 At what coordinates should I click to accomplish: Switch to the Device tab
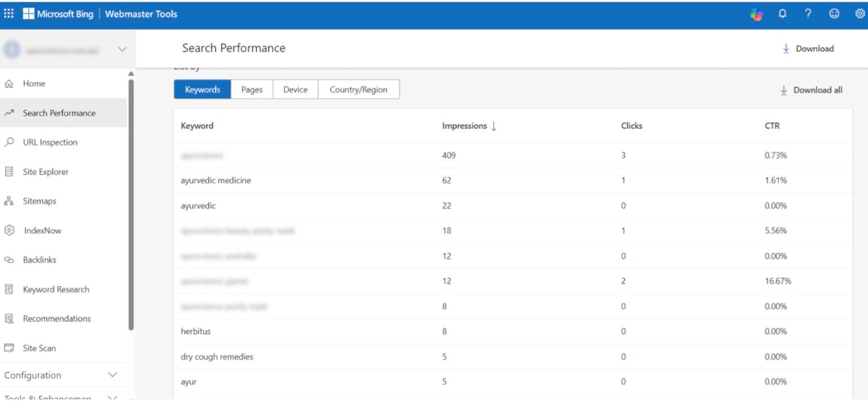tap(295, 90)
